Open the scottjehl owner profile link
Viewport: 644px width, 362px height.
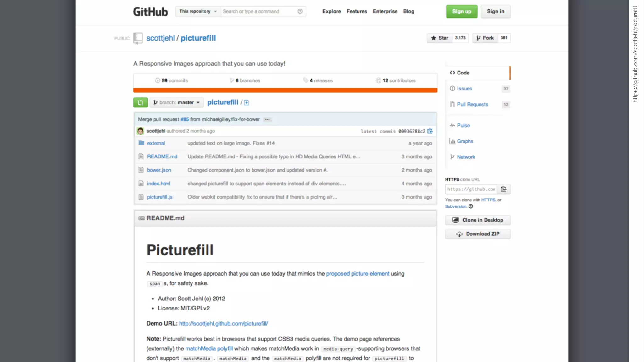pos(160,38)
